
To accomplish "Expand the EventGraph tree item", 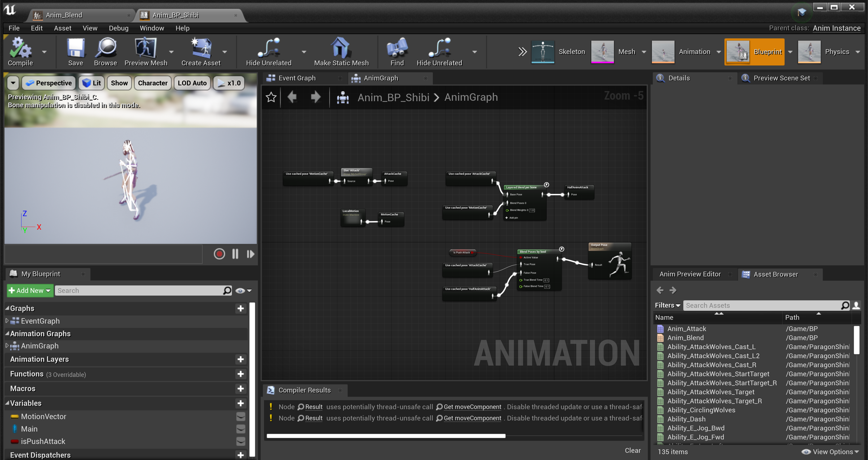I will click(7, 321).
